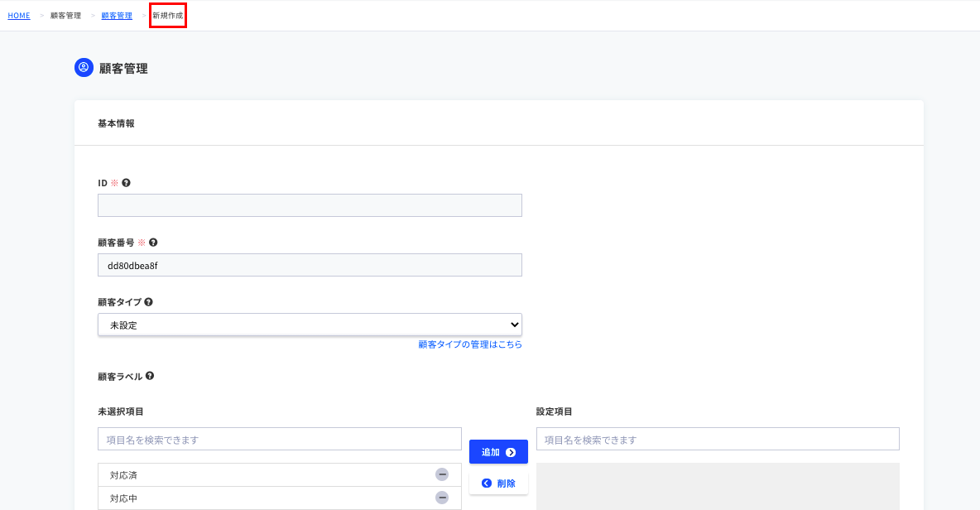This screenshot has height=510, width=980.
Task: Click the 設定項目 column heading
Action: [x=555, y=411]
